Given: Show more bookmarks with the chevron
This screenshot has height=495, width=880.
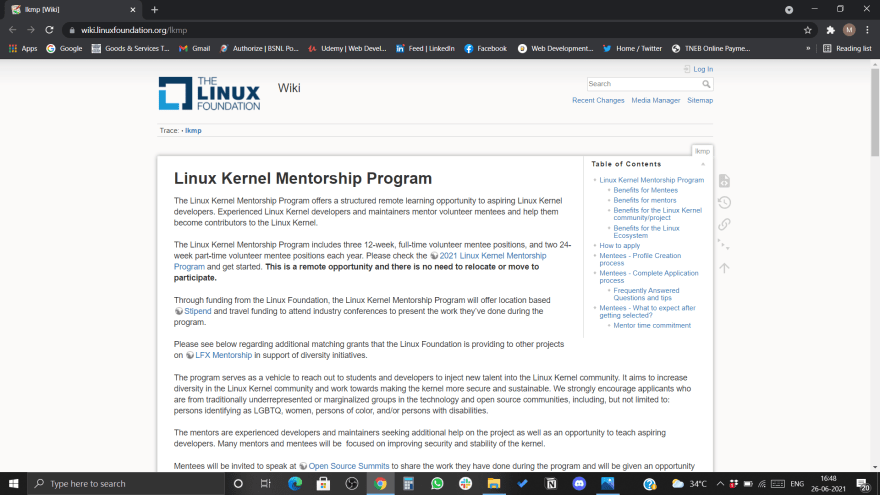Looking at the screenshot, I should [808, 49].
